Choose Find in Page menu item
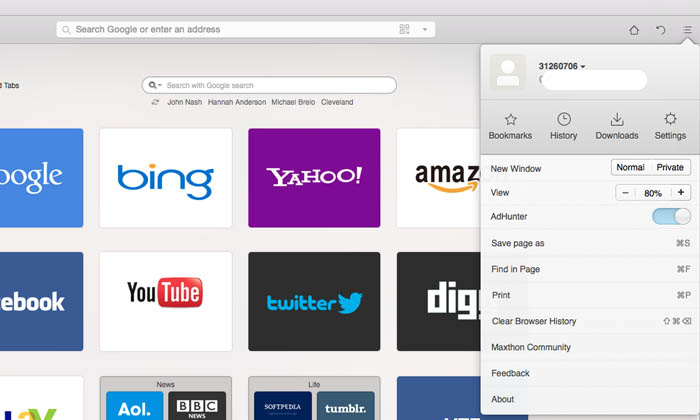Image resolution: width=700 pixels, height=420 pixels. pyautogui.click(x=590, y=269)
